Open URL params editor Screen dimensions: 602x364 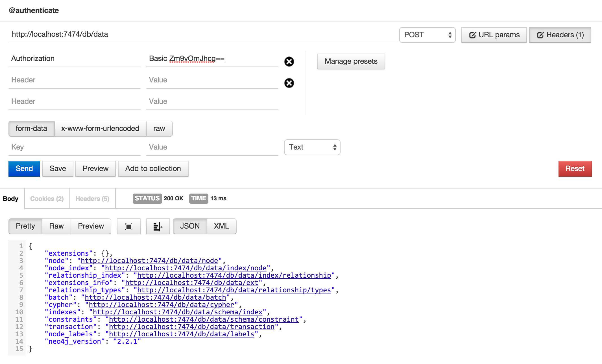494,35
